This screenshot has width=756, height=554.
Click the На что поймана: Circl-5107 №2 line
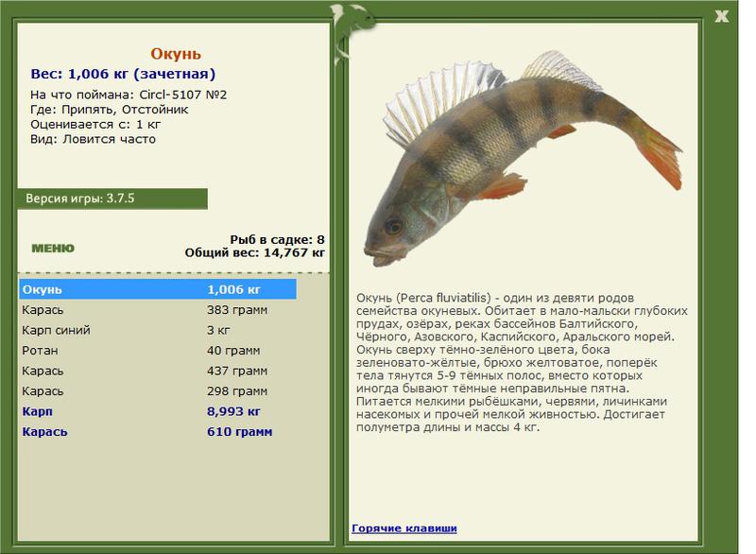[129, 95]
